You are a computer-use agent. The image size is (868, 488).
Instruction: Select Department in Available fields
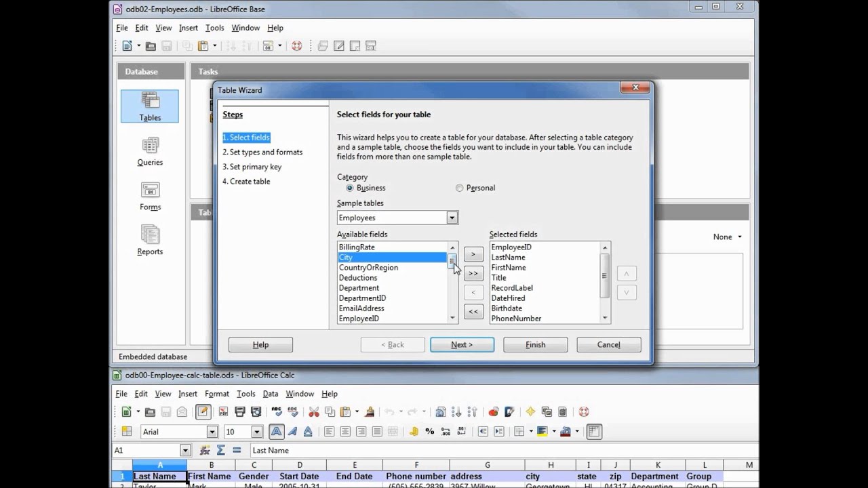pyautogui.click(x=392, y=287)
